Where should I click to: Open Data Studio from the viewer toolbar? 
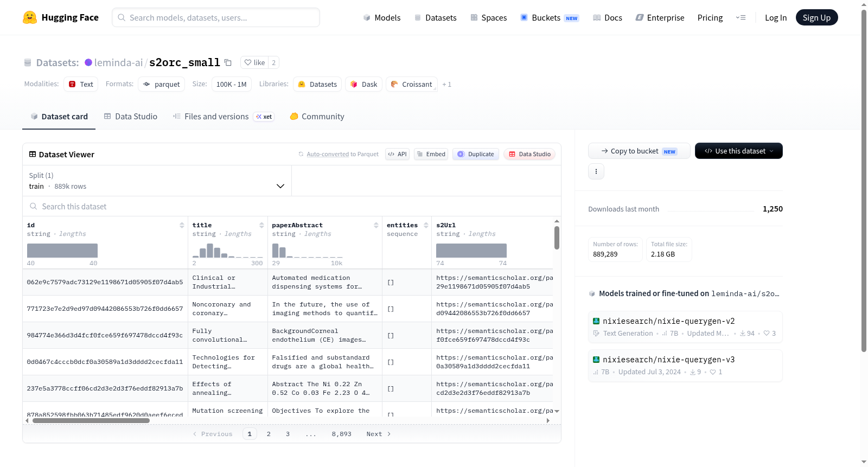529,154
